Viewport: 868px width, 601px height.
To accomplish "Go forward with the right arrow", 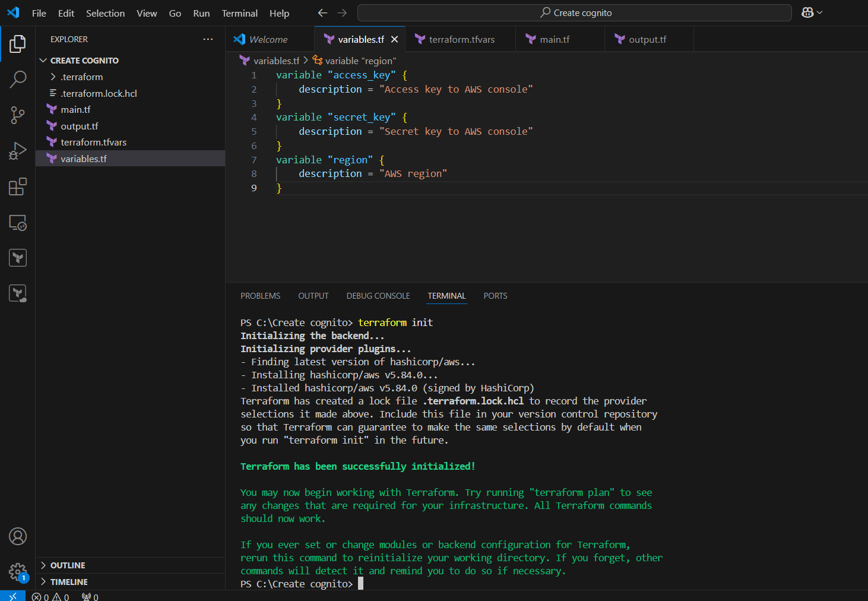I will (342, 12).
